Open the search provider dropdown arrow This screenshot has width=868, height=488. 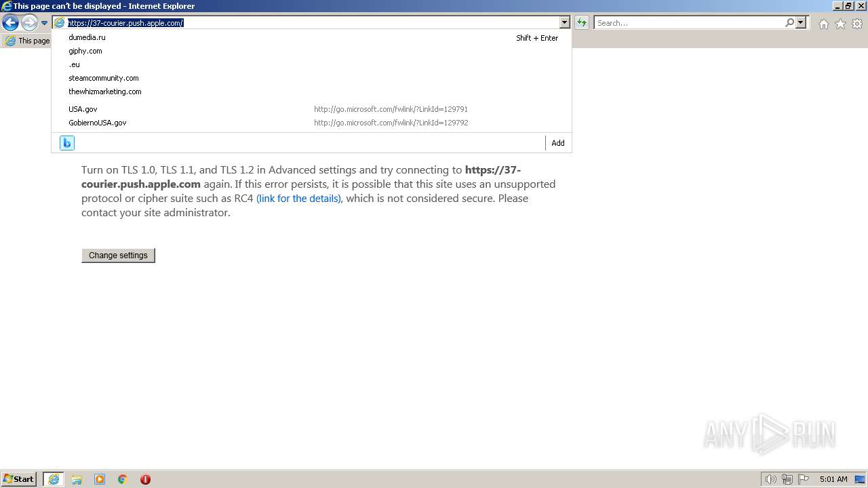click(801, 22)
